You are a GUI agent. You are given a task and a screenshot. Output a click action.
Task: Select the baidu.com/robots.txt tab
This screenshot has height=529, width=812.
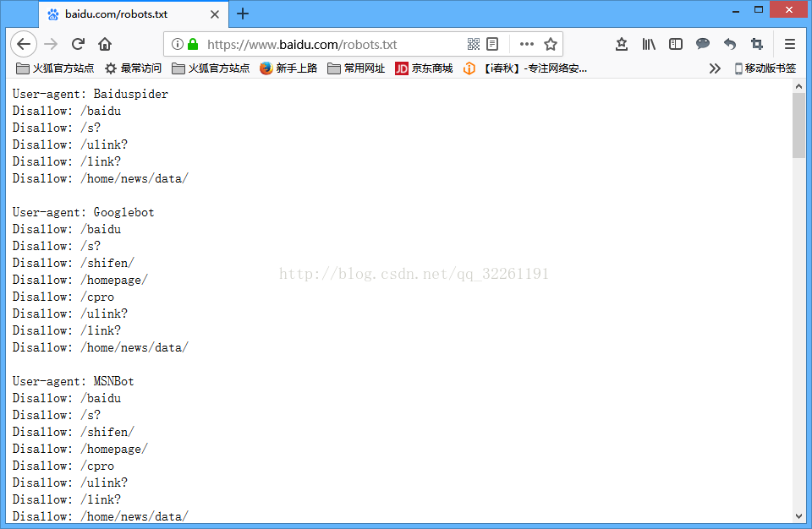(134, 14)
